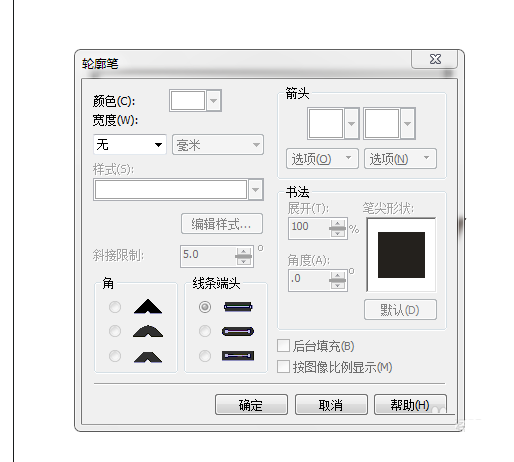Click the 展开(T) spinner arrows
This screenshot has width=514, height=462.
338,228
